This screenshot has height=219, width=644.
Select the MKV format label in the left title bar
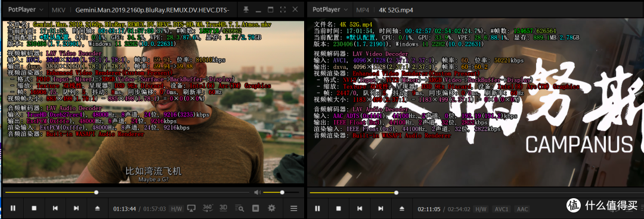(x=58, y=10)
